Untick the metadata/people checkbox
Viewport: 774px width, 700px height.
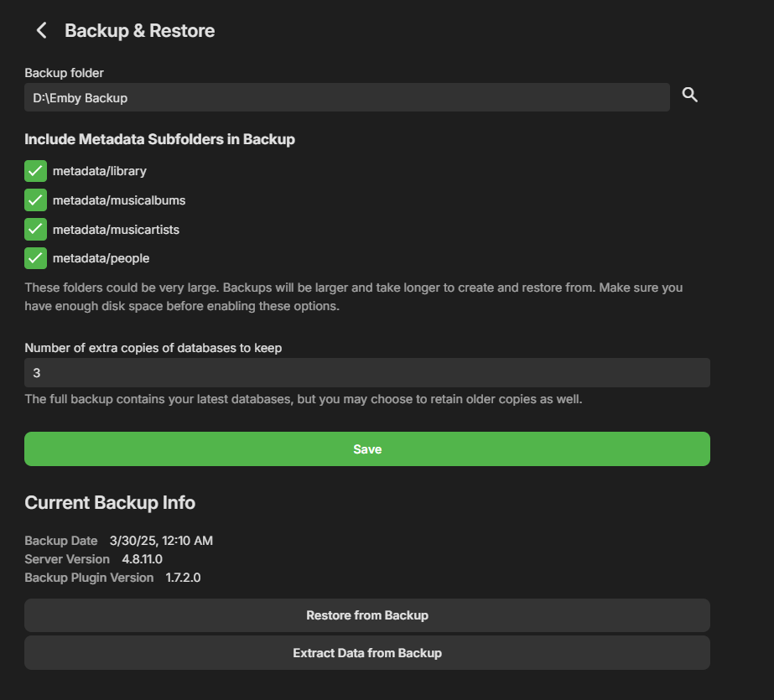[35, 258]
